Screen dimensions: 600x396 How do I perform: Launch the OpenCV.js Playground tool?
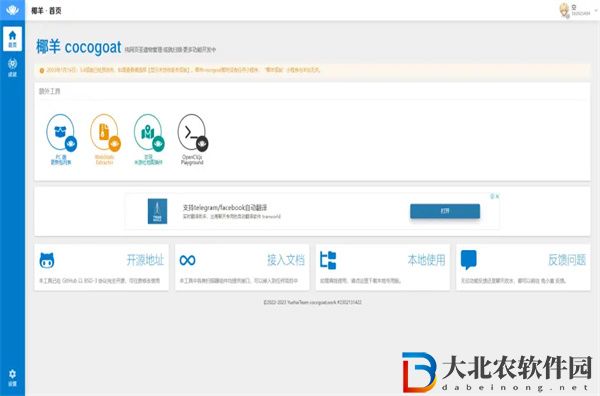(x=192, y=132)
